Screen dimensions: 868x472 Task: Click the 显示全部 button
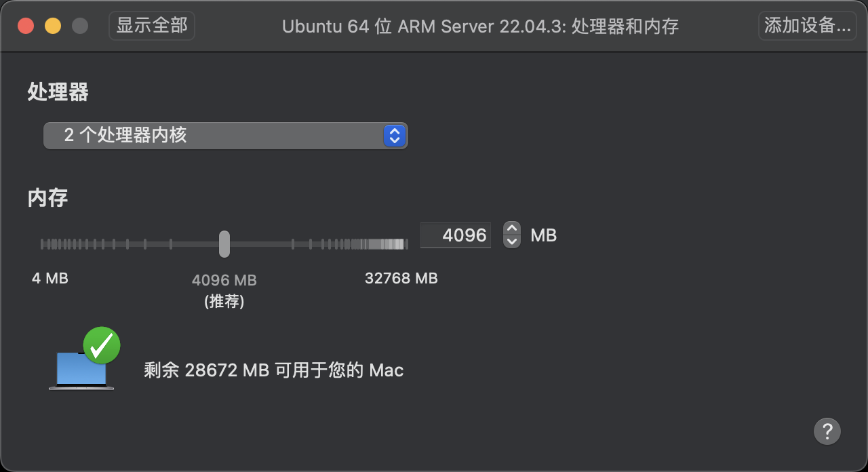click(152, 26)
